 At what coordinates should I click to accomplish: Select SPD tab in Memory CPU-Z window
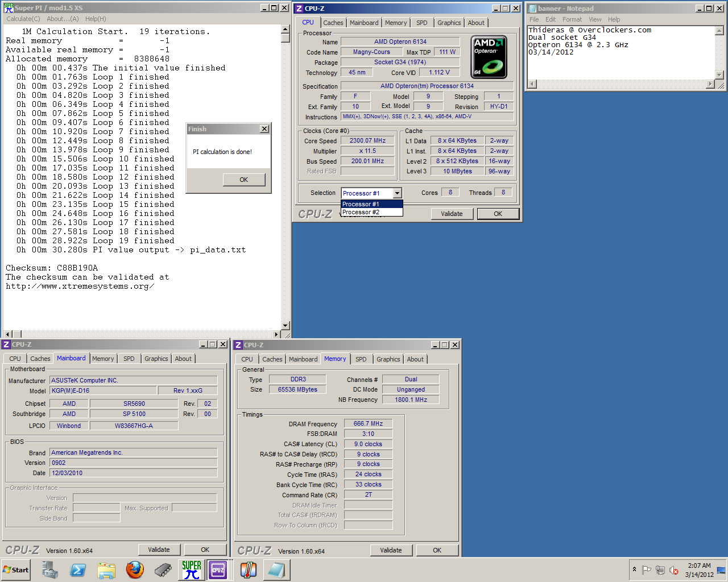point(361,359)
